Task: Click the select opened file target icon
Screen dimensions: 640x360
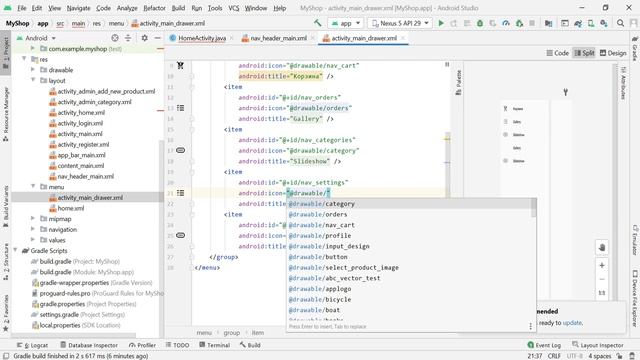Action: 115,38
